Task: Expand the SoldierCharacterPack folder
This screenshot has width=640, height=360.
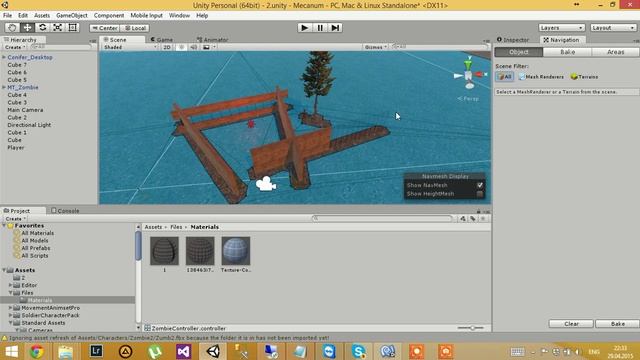Action: [11, 315]
